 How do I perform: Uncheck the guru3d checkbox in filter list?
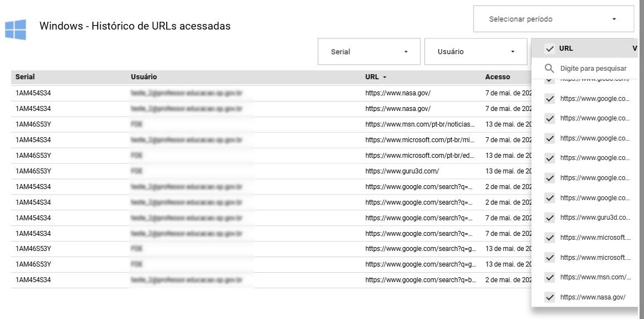(550, 217)
